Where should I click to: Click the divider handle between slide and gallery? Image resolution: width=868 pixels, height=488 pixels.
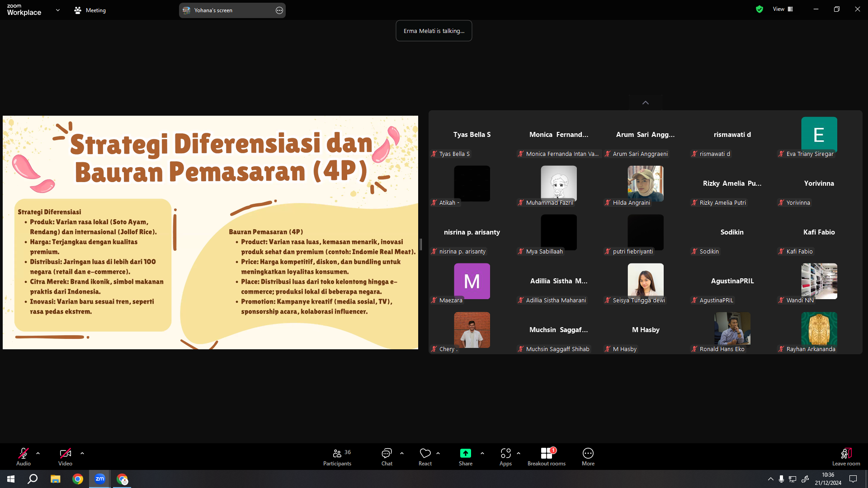click(x=421, y=244)
